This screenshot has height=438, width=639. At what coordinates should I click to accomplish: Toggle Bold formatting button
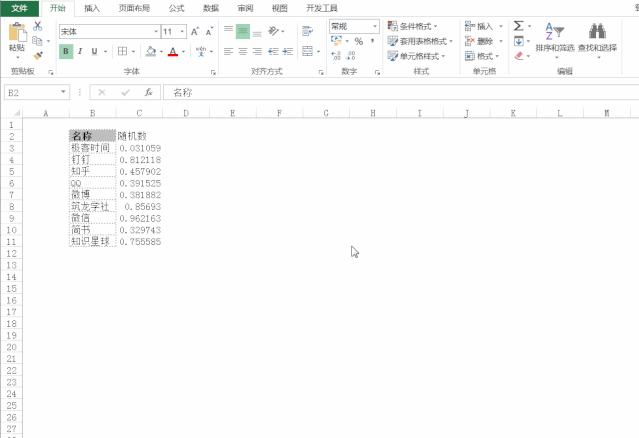[x=66, y=51]
